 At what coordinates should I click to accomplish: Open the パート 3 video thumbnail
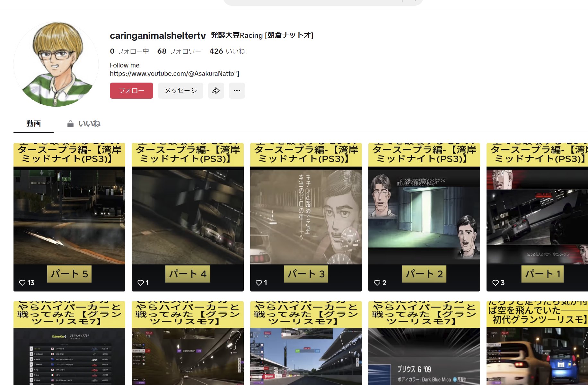(x=306, y=217)
